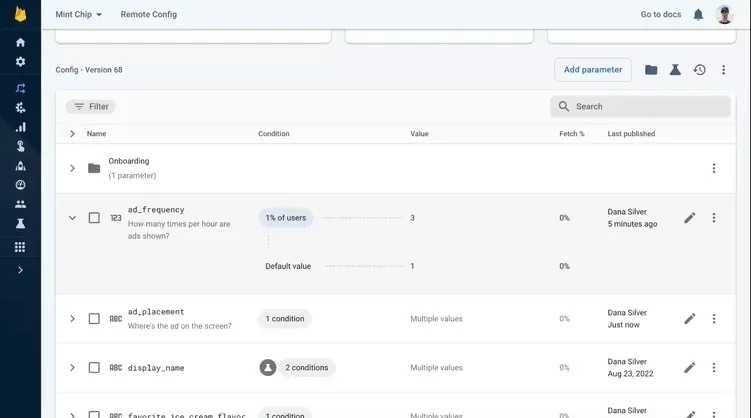The image size is (751, 418).
Task: Click flask icon beside display_name conditions
Action: [x=268, y=368]
